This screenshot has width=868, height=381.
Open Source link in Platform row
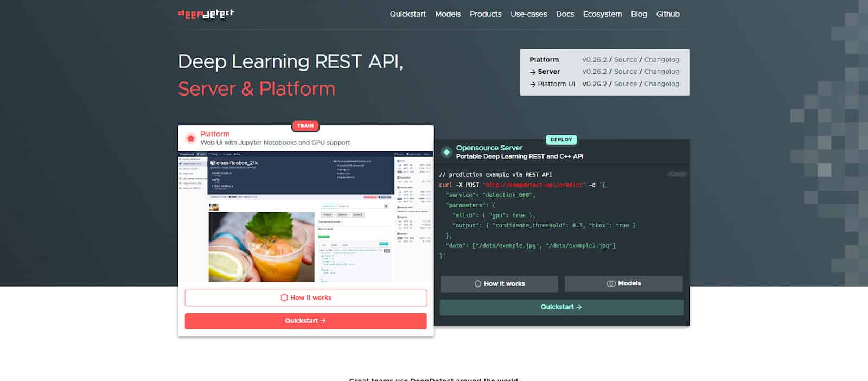(626, 60)
